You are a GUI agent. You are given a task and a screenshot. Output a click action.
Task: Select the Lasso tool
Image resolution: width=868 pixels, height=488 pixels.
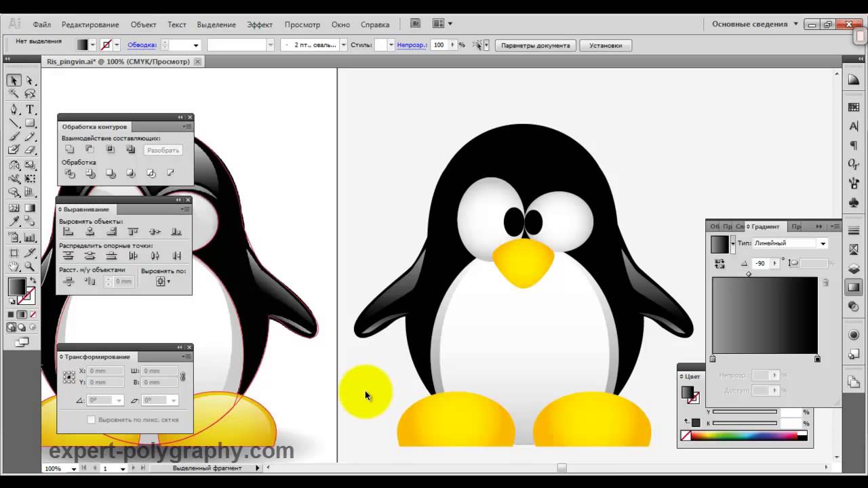point(30,94)
